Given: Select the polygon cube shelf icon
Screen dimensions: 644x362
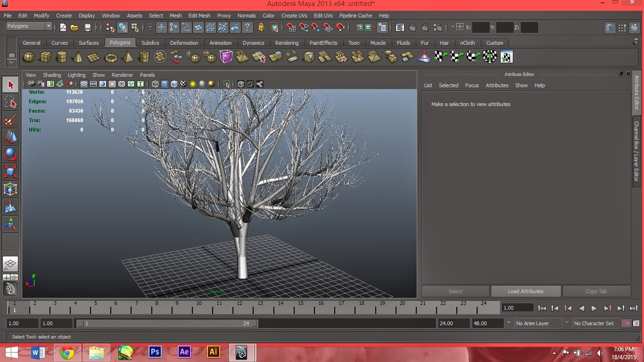Looking at the screenshot, I should pyautogui.click(x=46, y=57).
